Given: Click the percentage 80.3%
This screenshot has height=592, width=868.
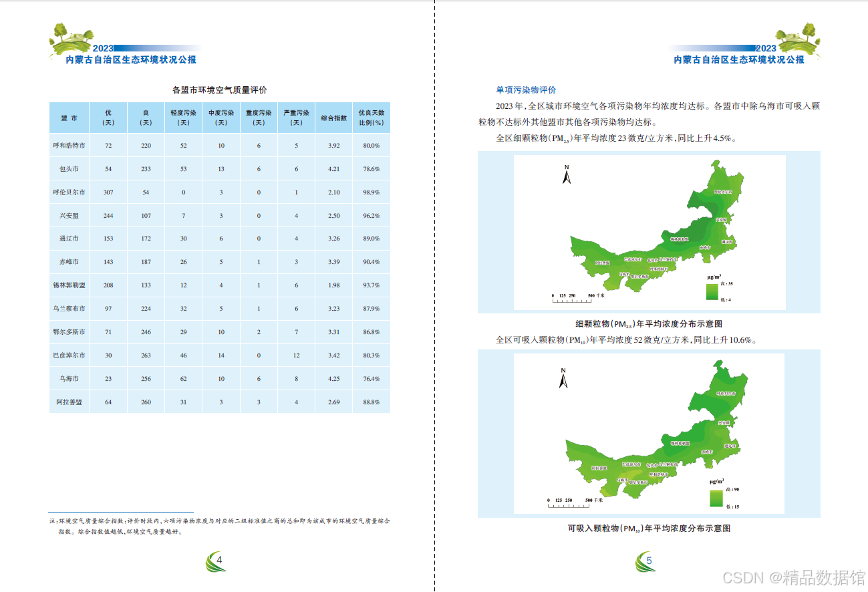Looking at the screenshot, I should pos(372,355).
